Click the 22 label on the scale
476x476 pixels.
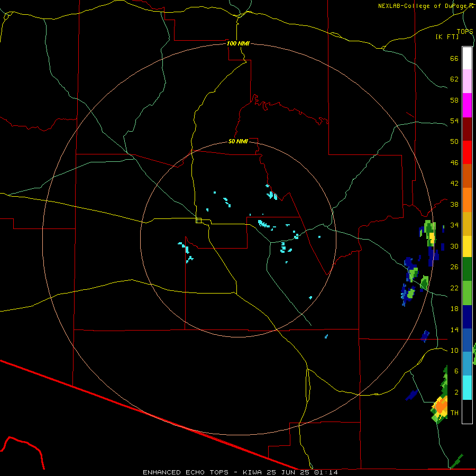454,288
